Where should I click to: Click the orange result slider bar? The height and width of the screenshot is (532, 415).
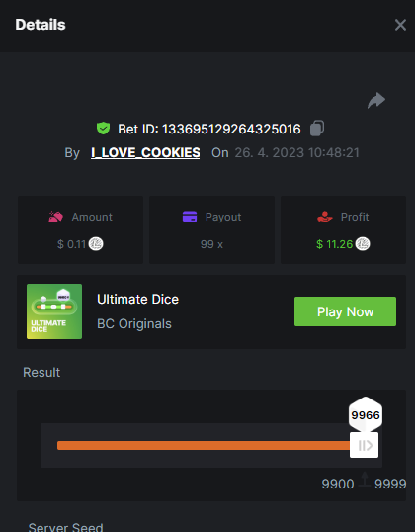click(204, 446)
